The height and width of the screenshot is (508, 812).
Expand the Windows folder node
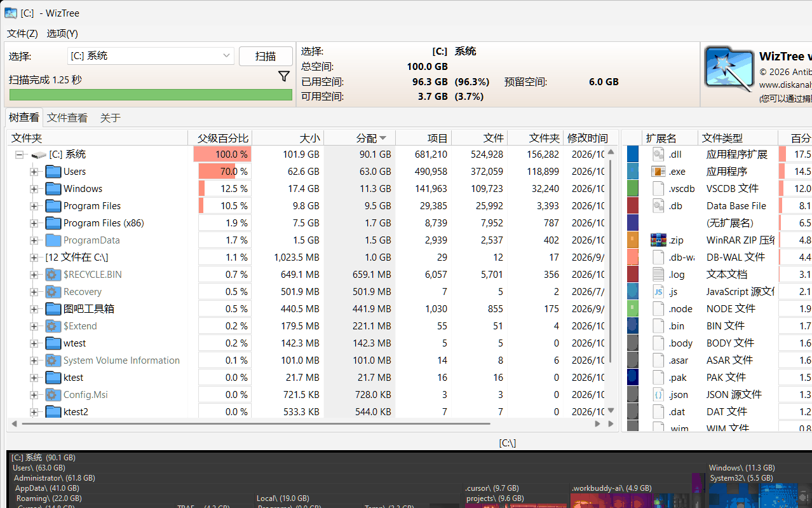tap(34, 189)
